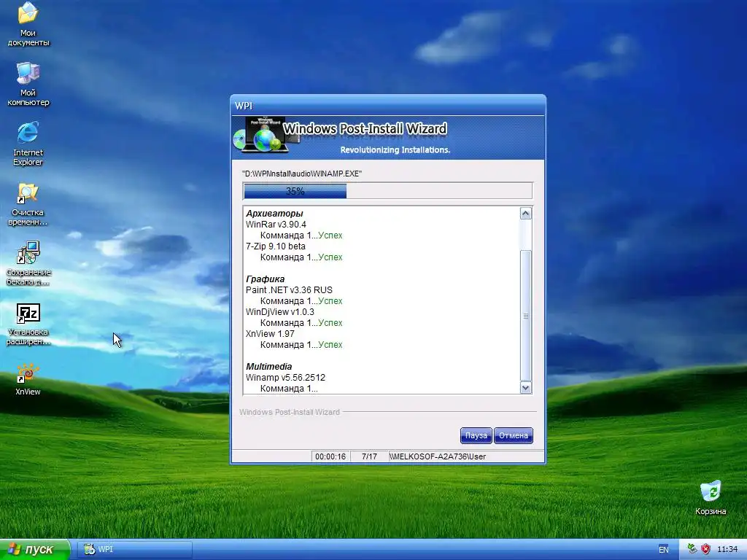
Task: Open the My Documents desktop icon
Action: [28, 24]
